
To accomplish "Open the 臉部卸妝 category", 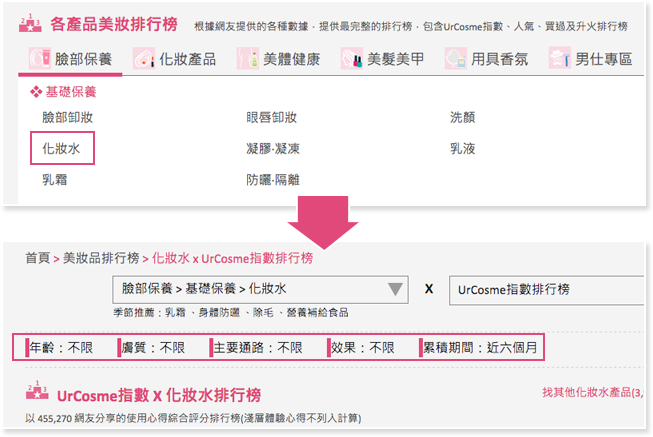I will 67,117.
